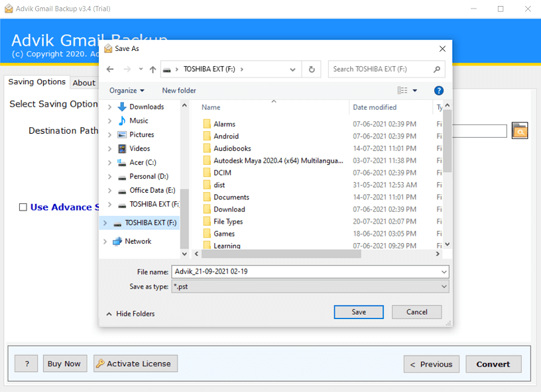Image resolution: width=541 pixels, height=392 pixels.
Task: Switch to the About tab
Action: (84, 82)
